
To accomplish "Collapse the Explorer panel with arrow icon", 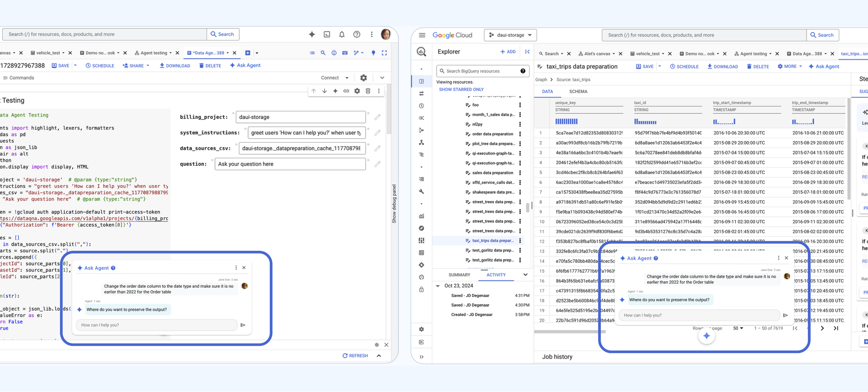I will 527,52.
